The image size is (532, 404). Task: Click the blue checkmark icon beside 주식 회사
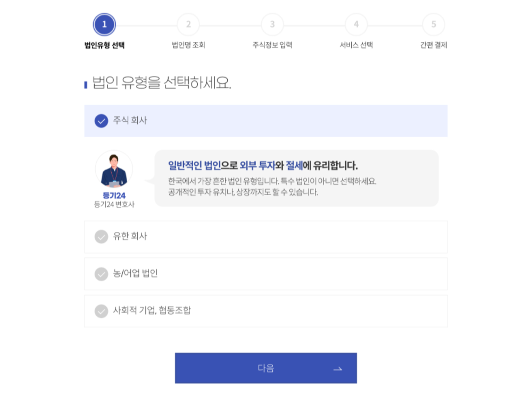tap(102, 121)
